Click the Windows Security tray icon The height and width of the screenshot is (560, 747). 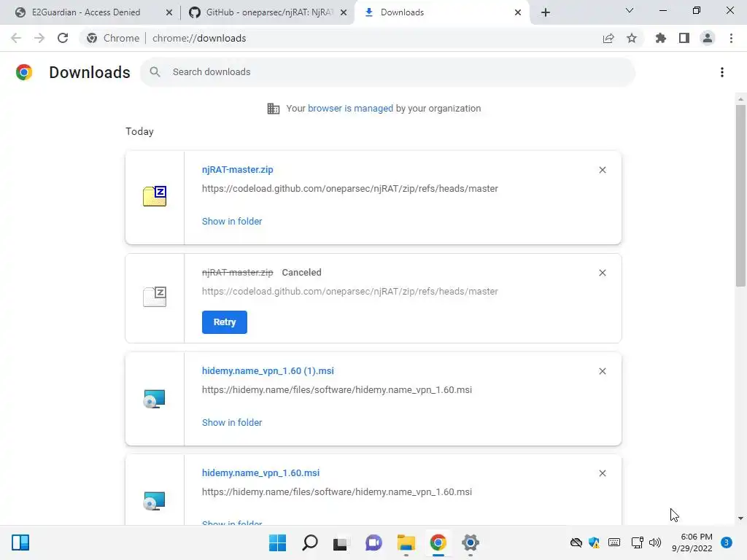595,542
